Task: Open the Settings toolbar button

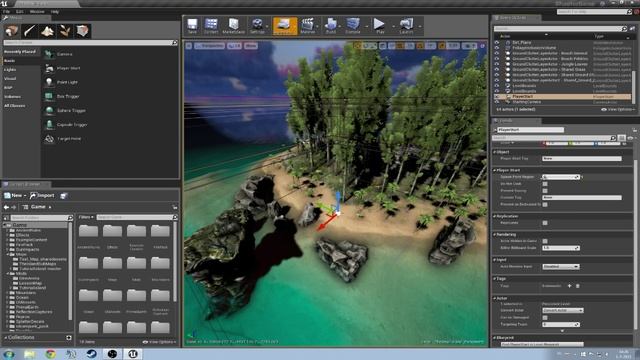Action: [x=257, y=26]
